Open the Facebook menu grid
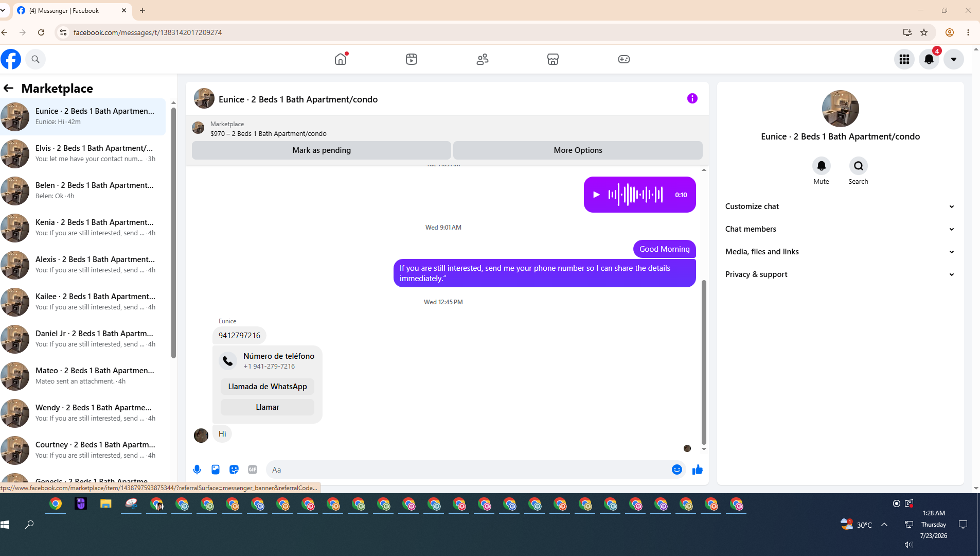This screenshot has height=556, width=980. coord(904,59)
